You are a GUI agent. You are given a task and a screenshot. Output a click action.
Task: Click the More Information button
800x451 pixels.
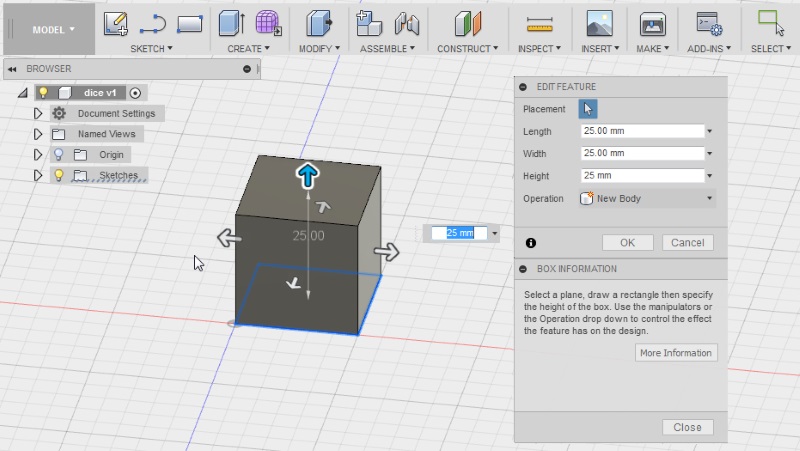(676, 353)
